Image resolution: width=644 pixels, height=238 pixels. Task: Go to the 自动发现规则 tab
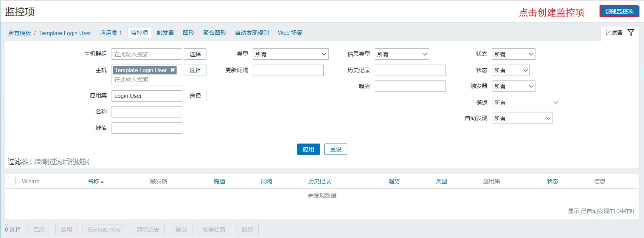coord(252,33)
